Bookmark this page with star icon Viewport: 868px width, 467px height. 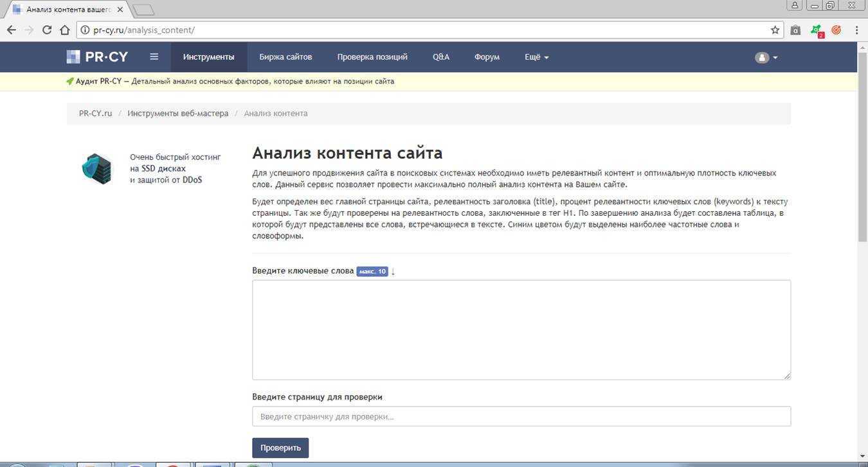point(775,30)
